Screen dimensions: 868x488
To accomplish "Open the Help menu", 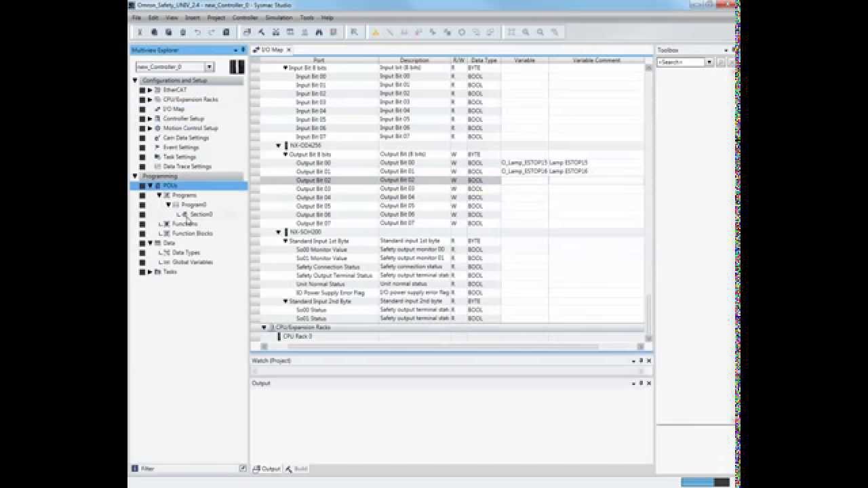I will click(328, 18).
